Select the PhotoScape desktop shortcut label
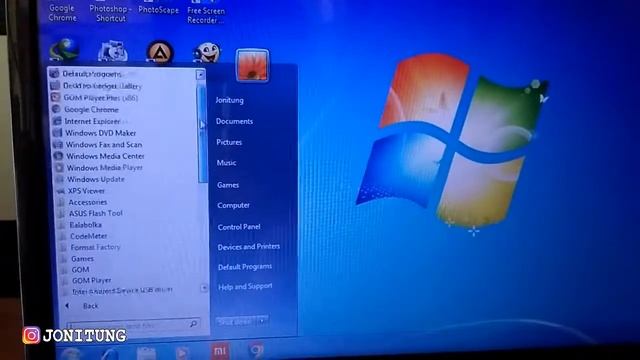Viewport: 640px width, 360px height. [158, 10]
